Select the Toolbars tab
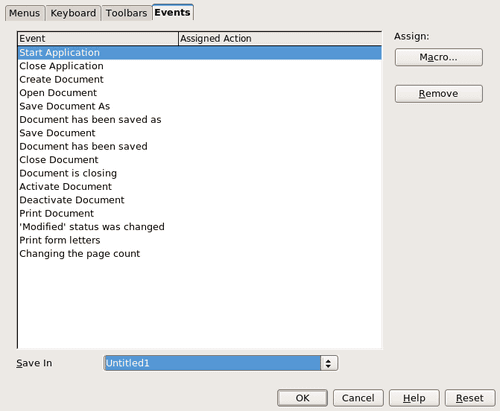The height and width of the screenshot is (411, 500). (126, 13)
